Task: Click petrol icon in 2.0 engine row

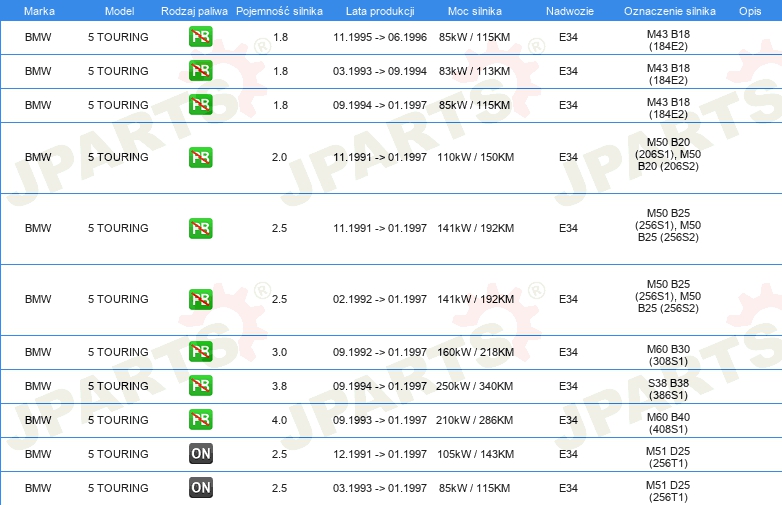Action: (200, 157)
